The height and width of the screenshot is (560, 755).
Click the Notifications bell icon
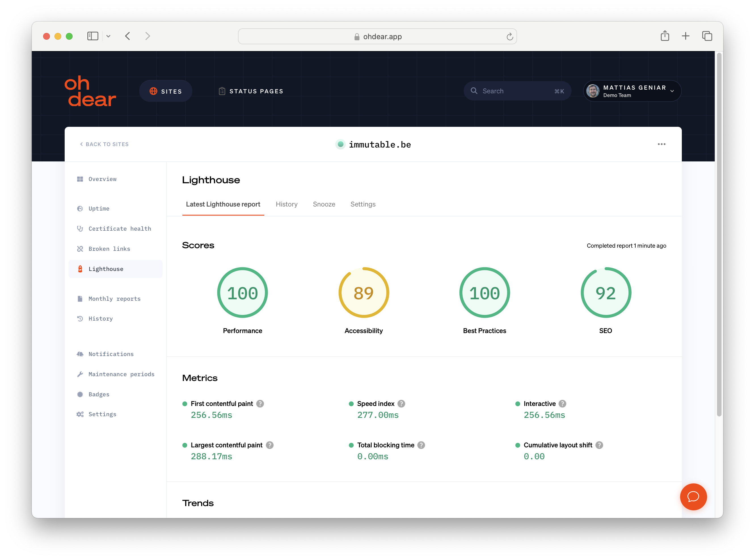click(x=80, y=354)
